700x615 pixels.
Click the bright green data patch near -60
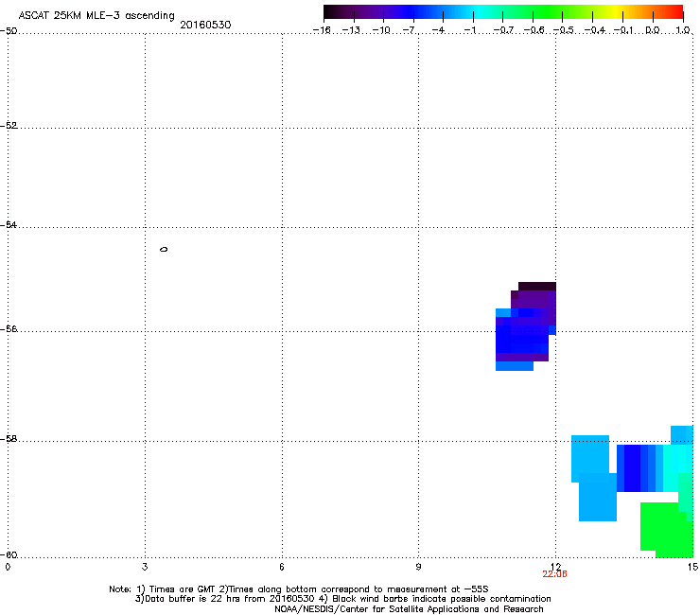pos(667,530)
